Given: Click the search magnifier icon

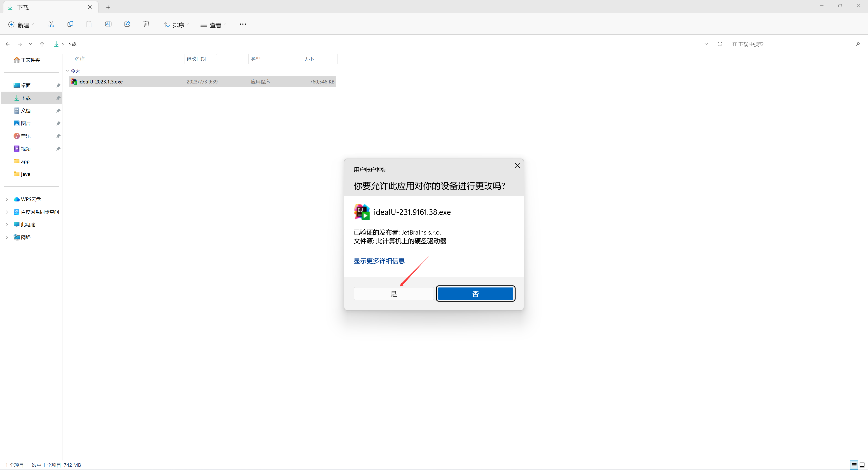Looking at the screenshot, I should tap(858, 44).
